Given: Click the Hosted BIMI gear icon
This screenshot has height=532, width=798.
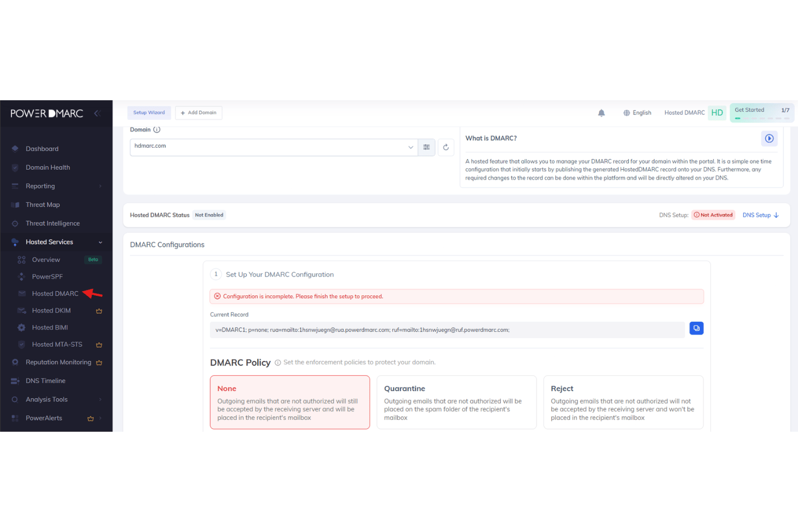Looking at the screenshot, I should click(22, 328).
